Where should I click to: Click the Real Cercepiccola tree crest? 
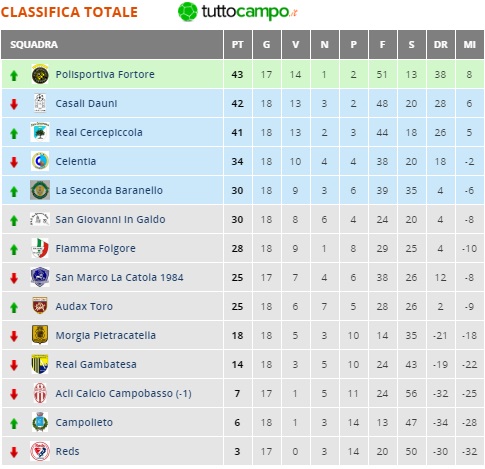click(x=40, y=132)
